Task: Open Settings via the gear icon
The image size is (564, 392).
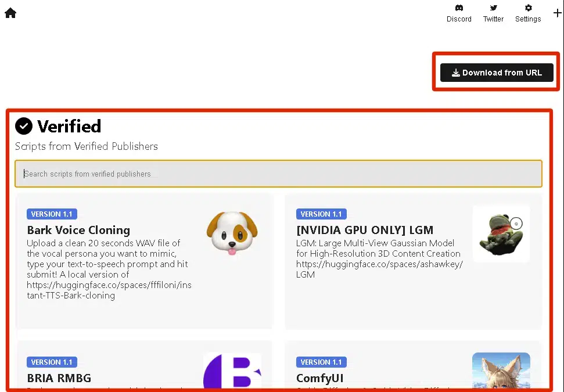Action: (x=528, y=8)
